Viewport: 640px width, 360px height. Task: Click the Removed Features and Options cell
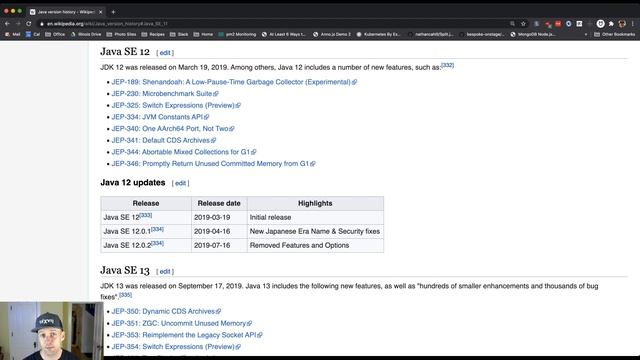tap(315, 245)
